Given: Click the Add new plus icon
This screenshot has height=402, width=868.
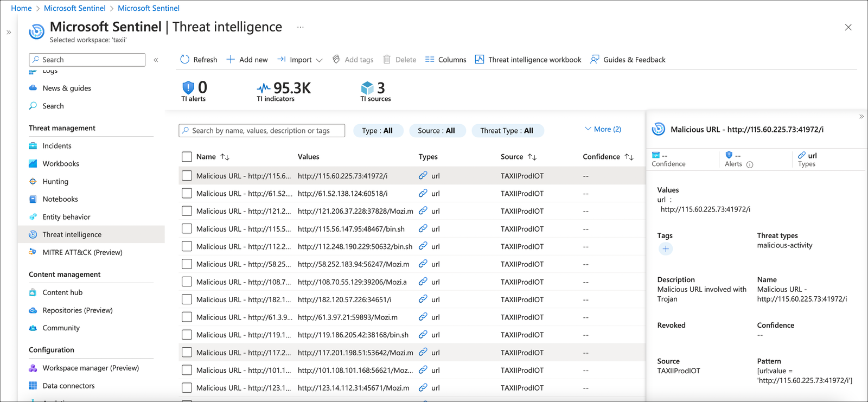Looking at the screenshot, I should pos(231,60).
